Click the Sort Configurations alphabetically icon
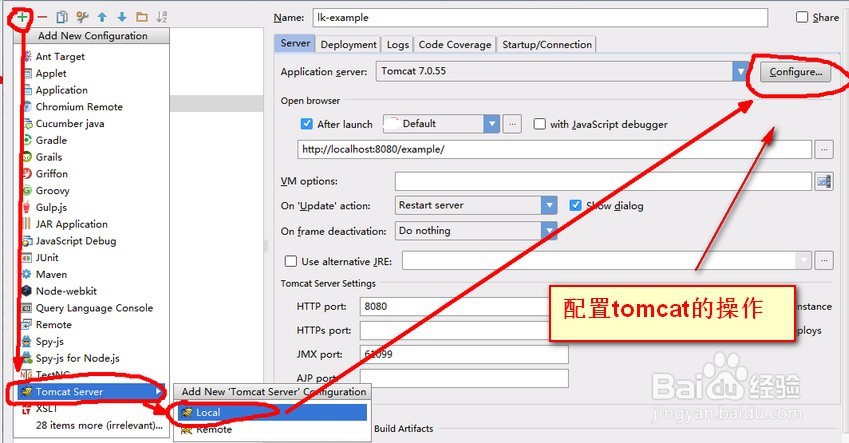The width and height of the screenshot is (849, 443). [162, 17]
